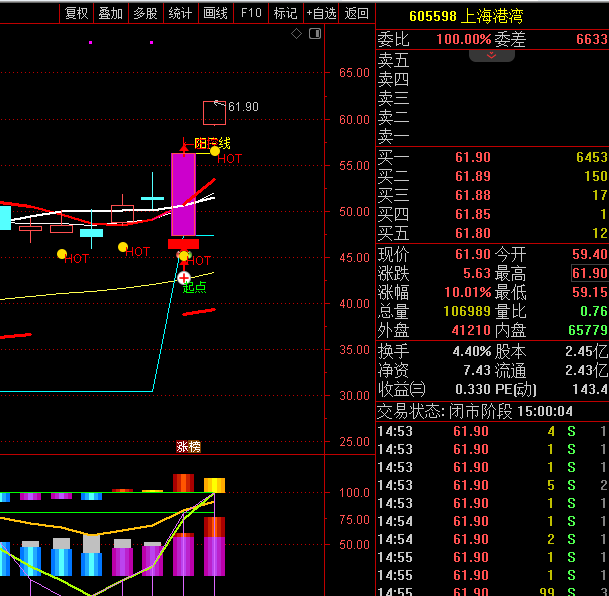Click the 返回 back button
Viewport: 609px width, 596px height.
[x=356, y=13]
